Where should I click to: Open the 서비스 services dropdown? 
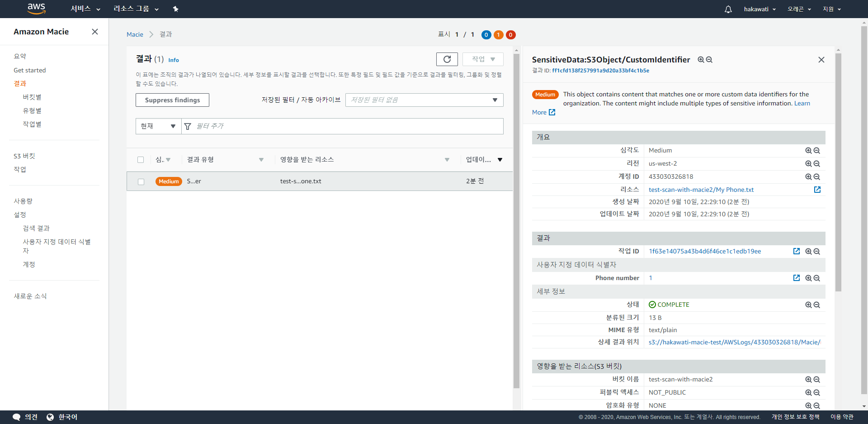coord(85,9)
